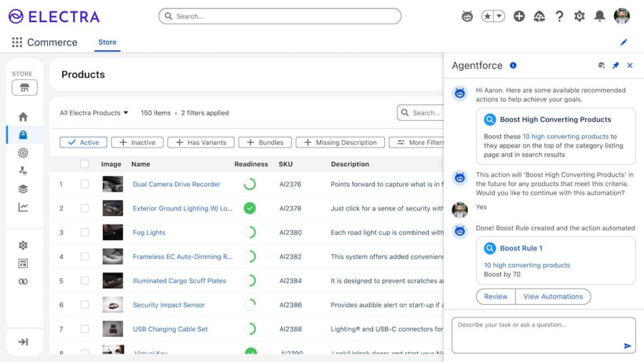Image resolution: width=644 pixels, height=362 pixels.
Task: Open the Trailhead guidance cloud icon
Action: coord(539,16)
